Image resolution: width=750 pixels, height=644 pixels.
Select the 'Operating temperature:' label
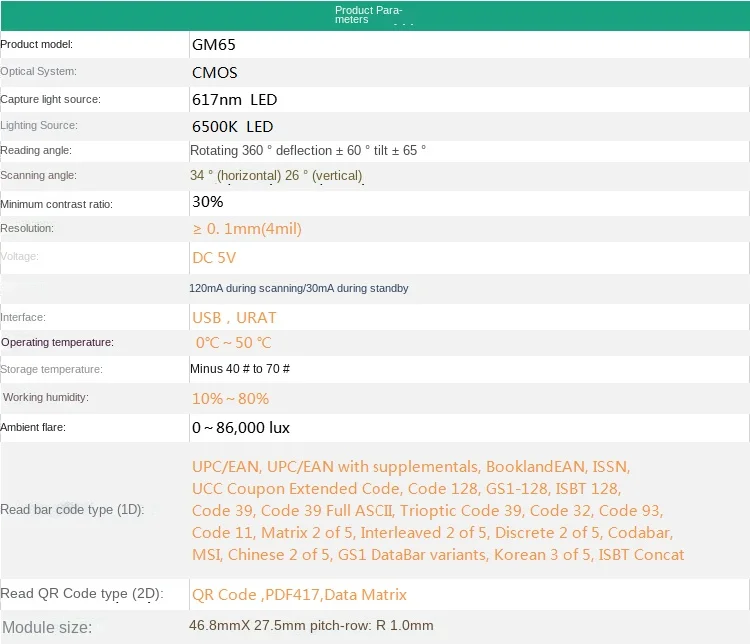click(57, 343)
